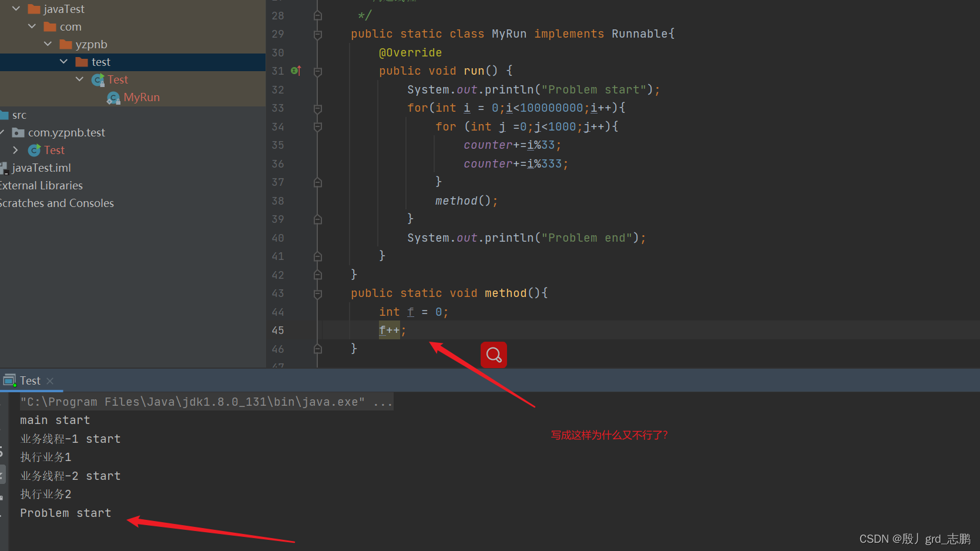Fold the MyRun class at line 29
This screenshot has width=980, height=551.
pos(318,34)
